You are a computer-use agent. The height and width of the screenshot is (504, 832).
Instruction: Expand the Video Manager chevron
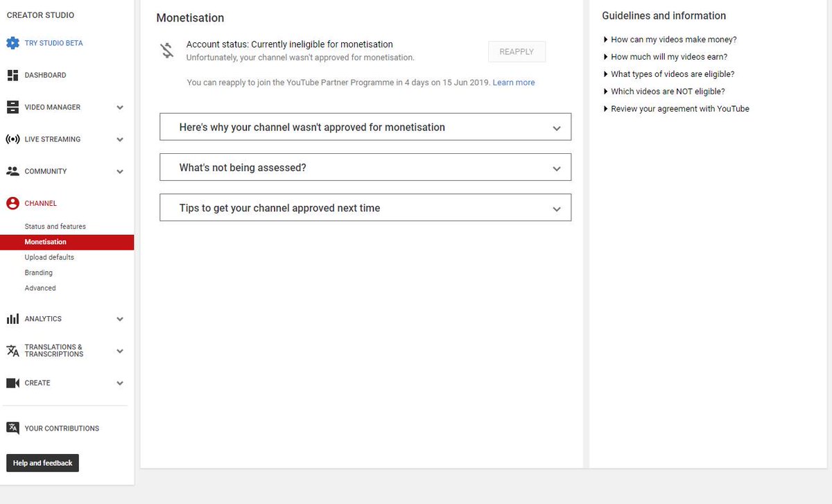point(120,107)
